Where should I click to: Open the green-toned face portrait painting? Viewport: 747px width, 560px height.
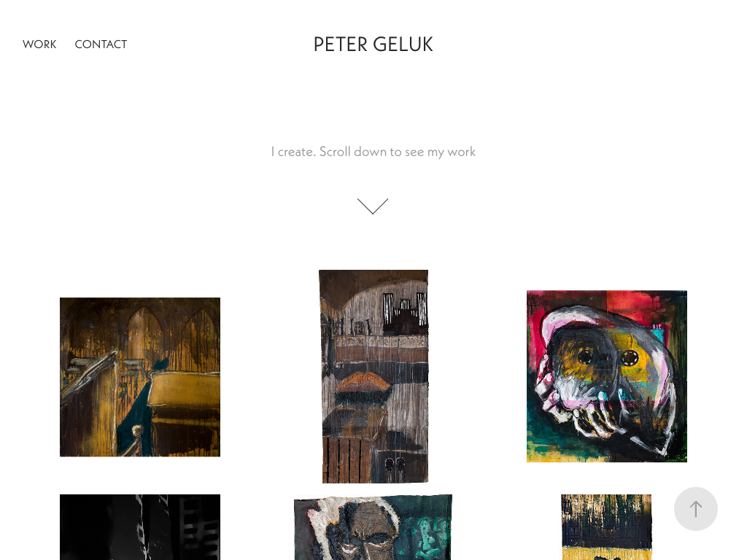point(373,527)
